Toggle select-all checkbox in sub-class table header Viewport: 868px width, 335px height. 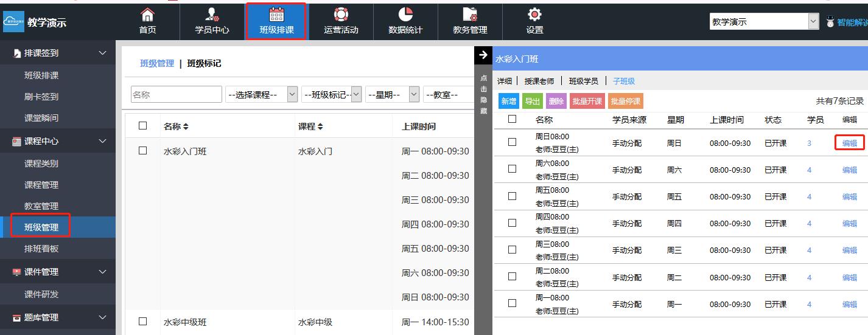pos(512,119)
